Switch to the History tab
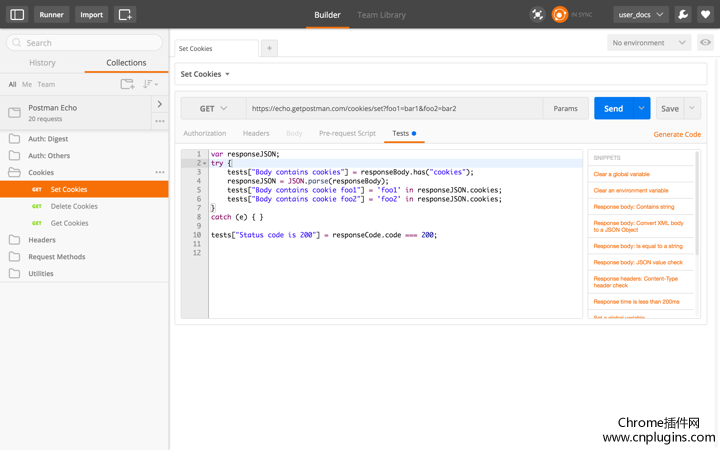 click(42, 62)
